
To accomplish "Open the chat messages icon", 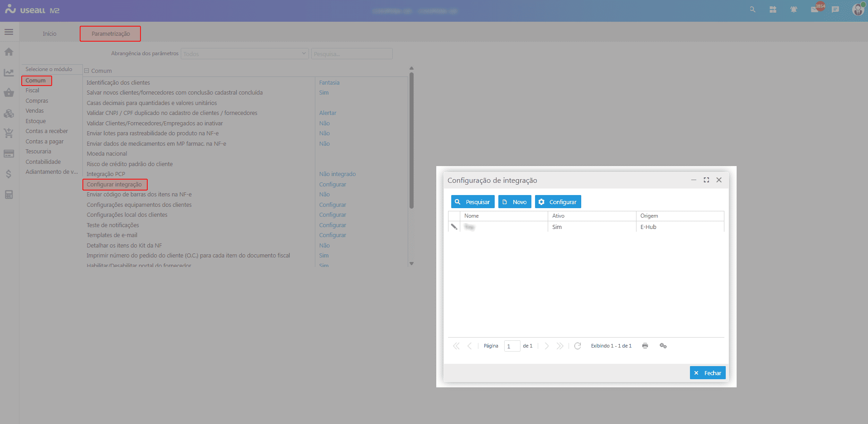I will click(x=835, y=10).
